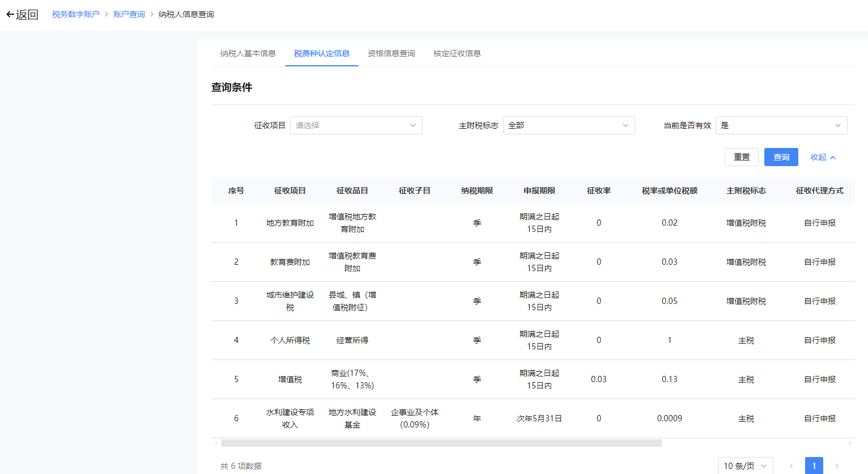Switch to the 核定征收信息 tab
The image size is (868, 474).
457,53
